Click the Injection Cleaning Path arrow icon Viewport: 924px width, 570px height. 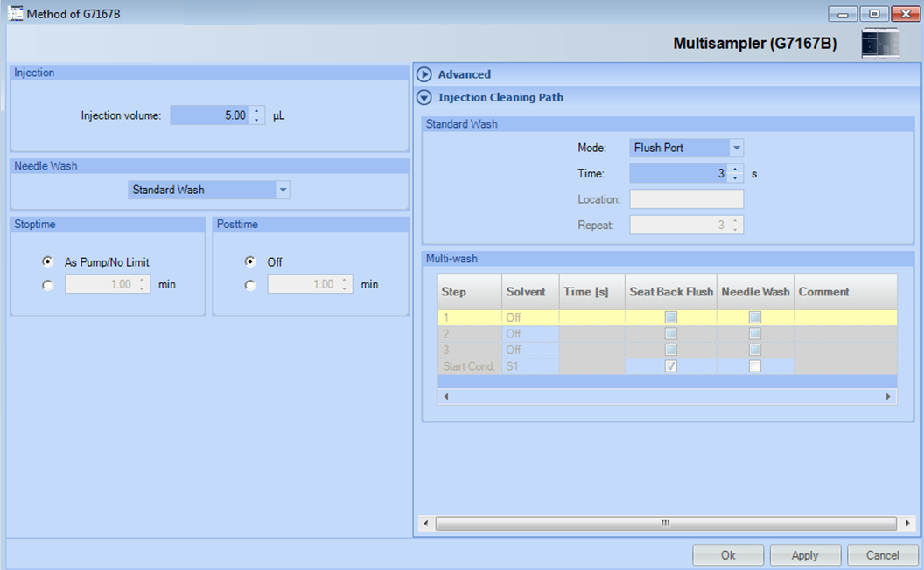coord(424,98)
